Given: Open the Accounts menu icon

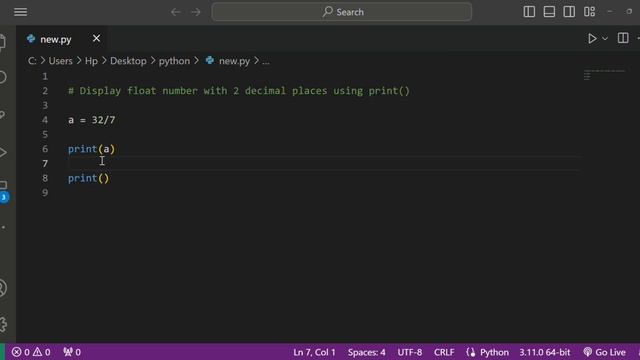Looking at the screenshot, I should click(3, 288).
